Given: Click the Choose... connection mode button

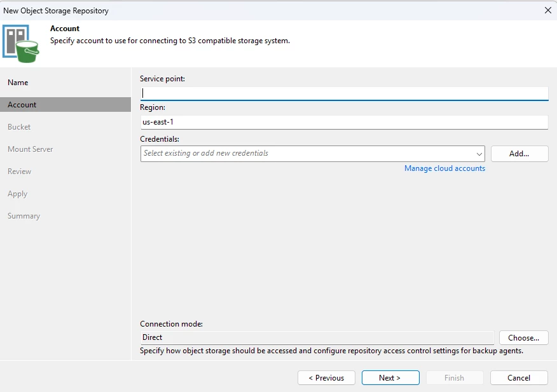Looking at the screenshot, I should pos(523,337).
